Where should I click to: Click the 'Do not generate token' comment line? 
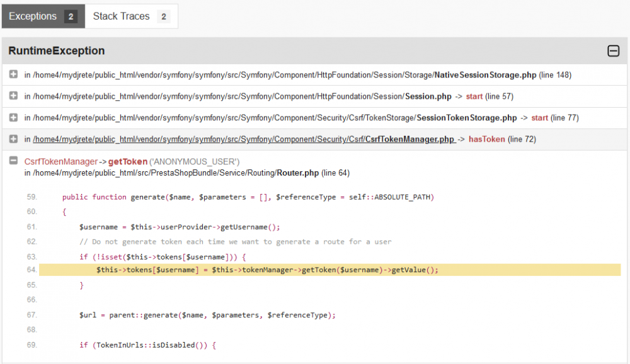pyautogui.click(x=235, y=242)
